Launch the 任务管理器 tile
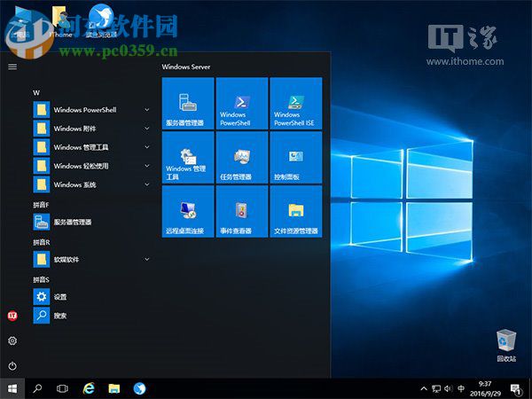Image resolution: width=532 pixels, height=399 pixels. click(x=242, y=158)
